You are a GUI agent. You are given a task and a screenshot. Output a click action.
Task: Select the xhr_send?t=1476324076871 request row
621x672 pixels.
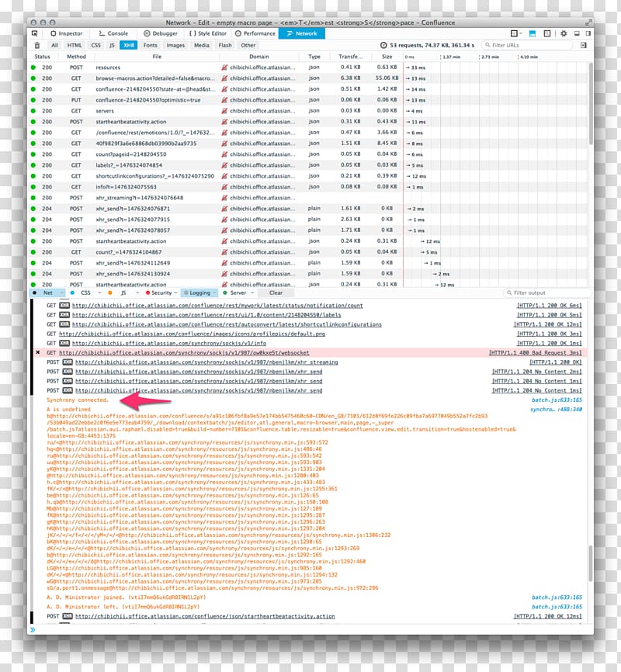point(307,209)
